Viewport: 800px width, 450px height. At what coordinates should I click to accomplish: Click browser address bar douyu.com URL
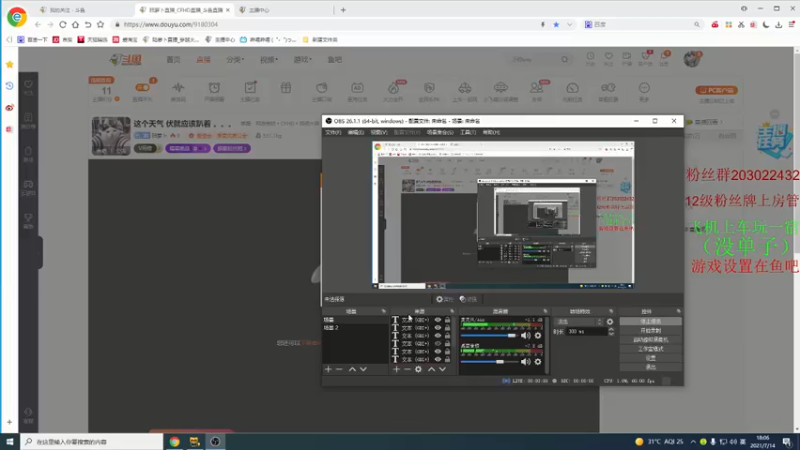tap(171, 24)
